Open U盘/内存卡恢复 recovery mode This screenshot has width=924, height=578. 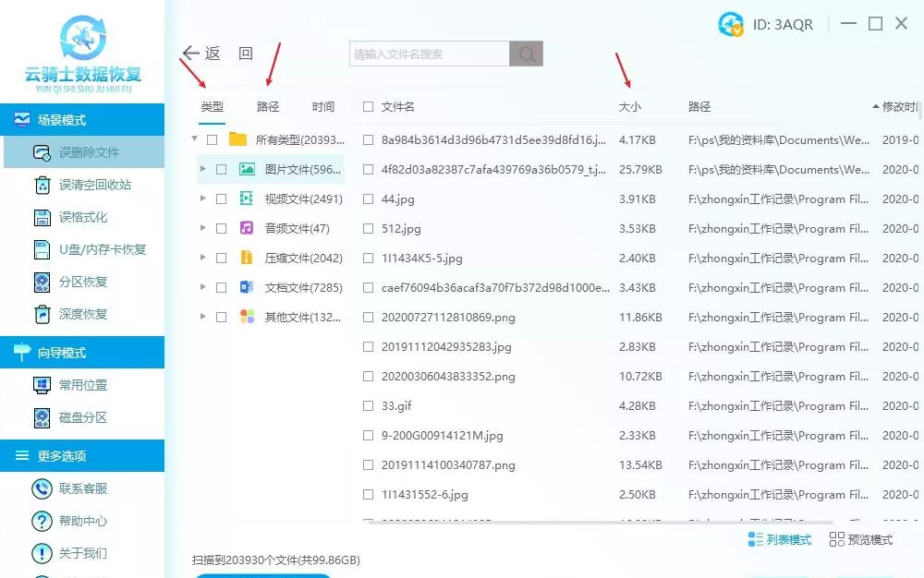coord(42,249)
